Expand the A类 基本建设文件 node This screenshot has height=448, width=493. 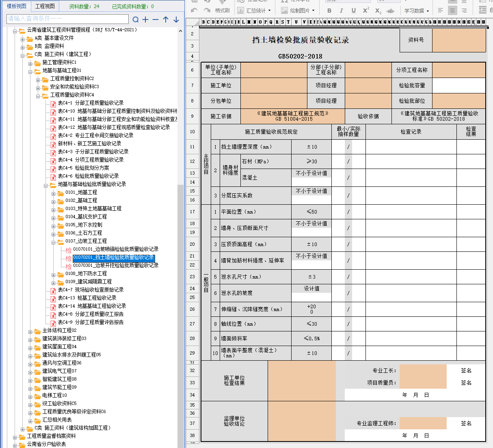click(x=23, y=39)
